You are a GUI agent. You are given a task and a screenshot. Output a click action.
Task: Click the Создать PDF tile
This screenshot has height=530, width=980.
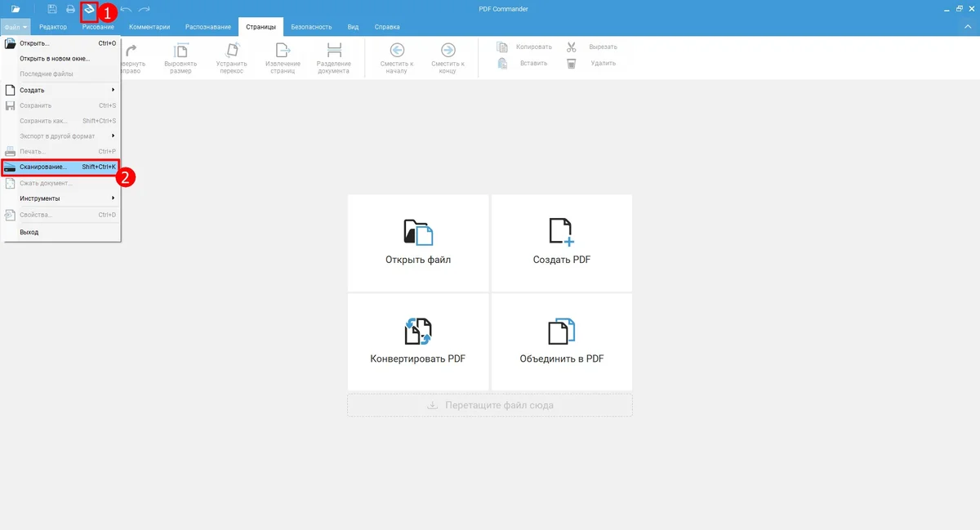click(561, 243)
